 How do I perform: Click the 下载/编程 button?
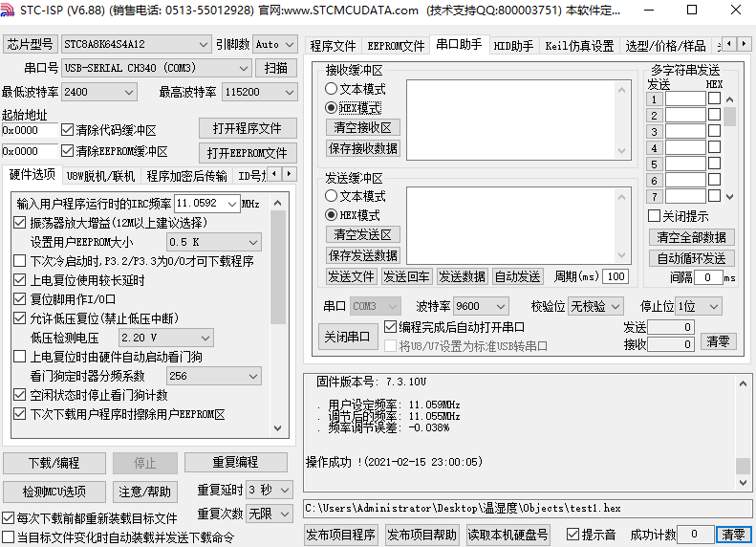pos(54,463)
